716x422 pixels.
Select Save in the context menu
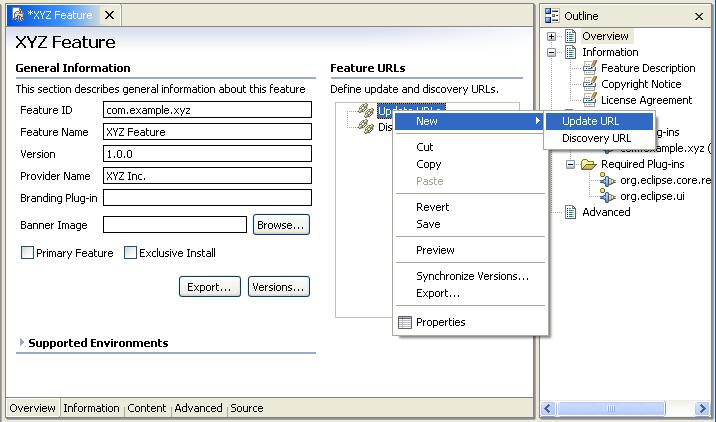pos(470,224)
